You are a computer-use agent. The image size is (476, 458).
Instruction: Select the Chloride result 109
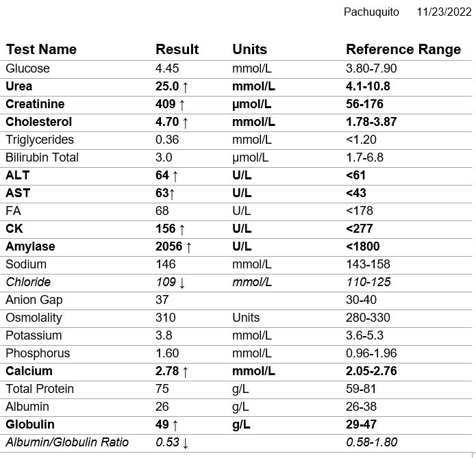[165, 282]
